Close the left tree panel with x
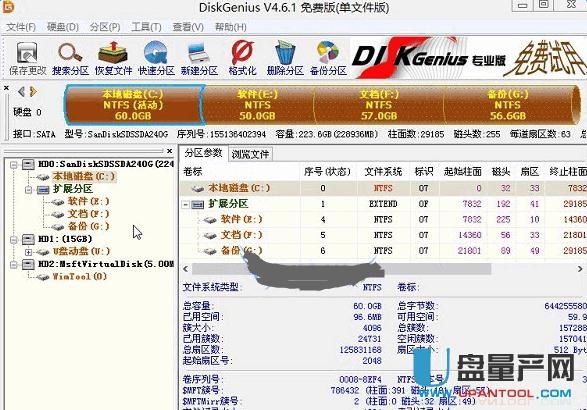Viewport: 587px width, 410px height. pyautogui.click(x=170, y=151)
